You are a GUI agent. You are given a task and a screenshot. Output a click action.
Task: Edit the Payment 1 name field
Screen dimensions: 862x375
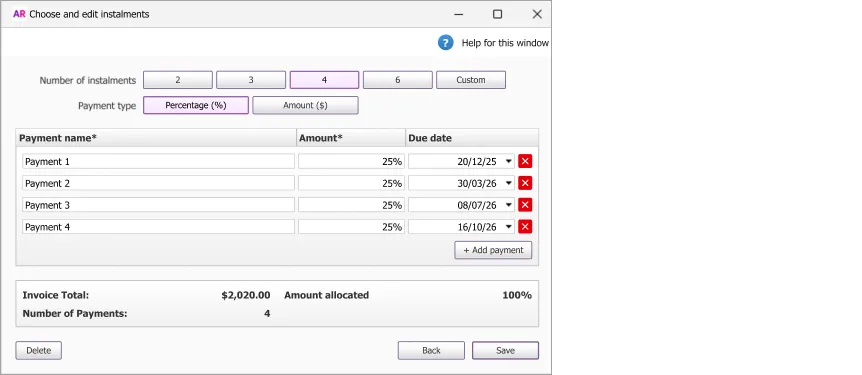tap(158, 161)
